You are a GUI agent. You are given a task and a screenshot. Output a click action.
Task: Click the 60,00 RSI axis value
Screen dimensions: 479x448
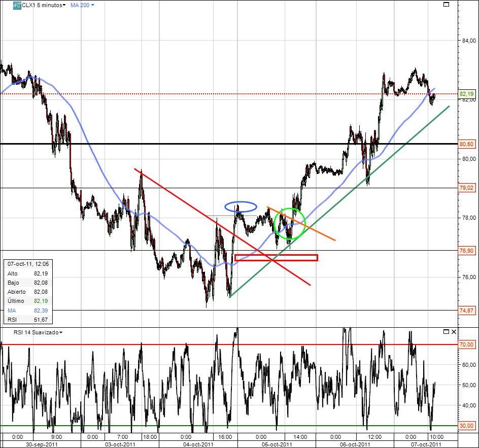[469, 365]
